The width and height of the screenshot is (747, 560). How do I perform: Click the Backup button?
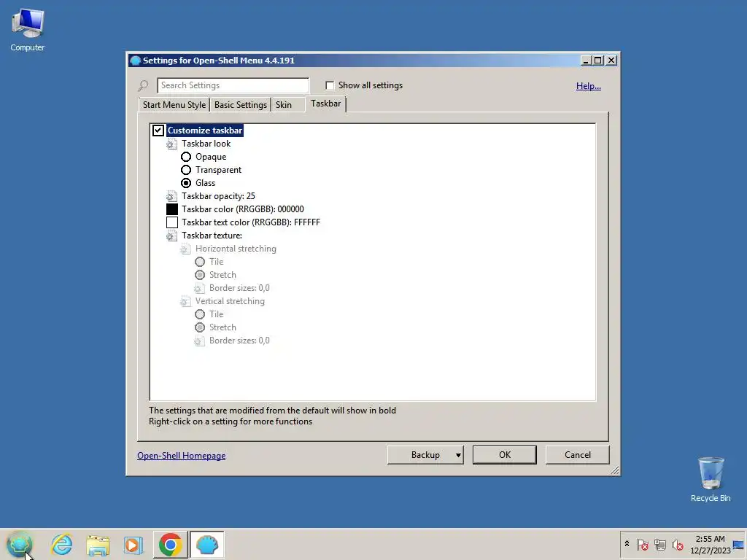[425, 455]
